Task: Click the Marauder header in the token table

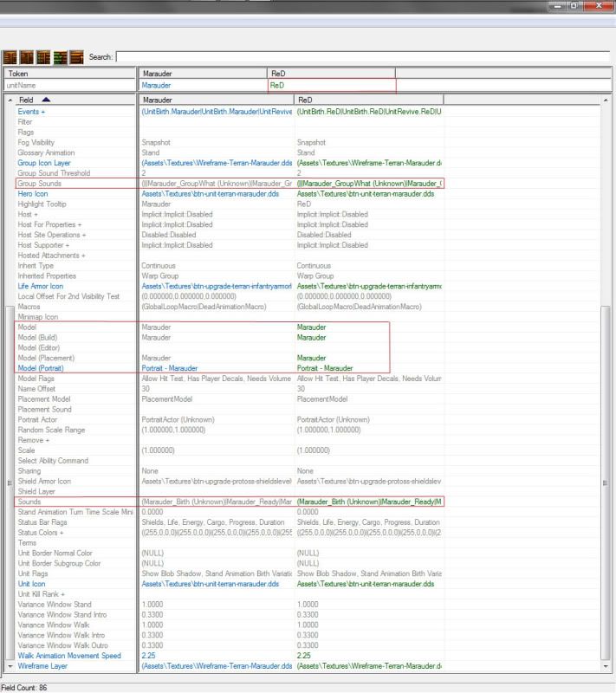Action: point(203,74)
